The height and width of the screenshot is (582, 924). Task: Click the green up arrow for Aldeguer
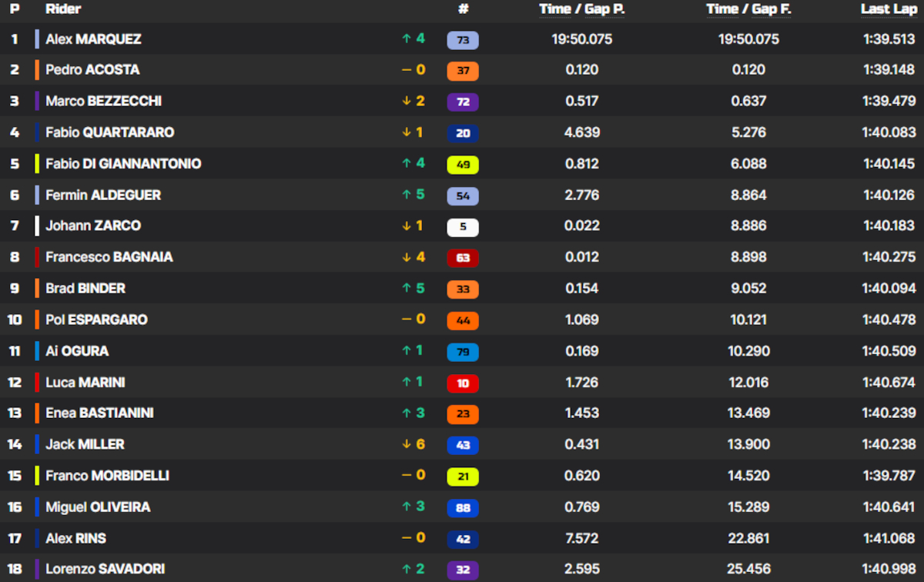click(406, 195)
